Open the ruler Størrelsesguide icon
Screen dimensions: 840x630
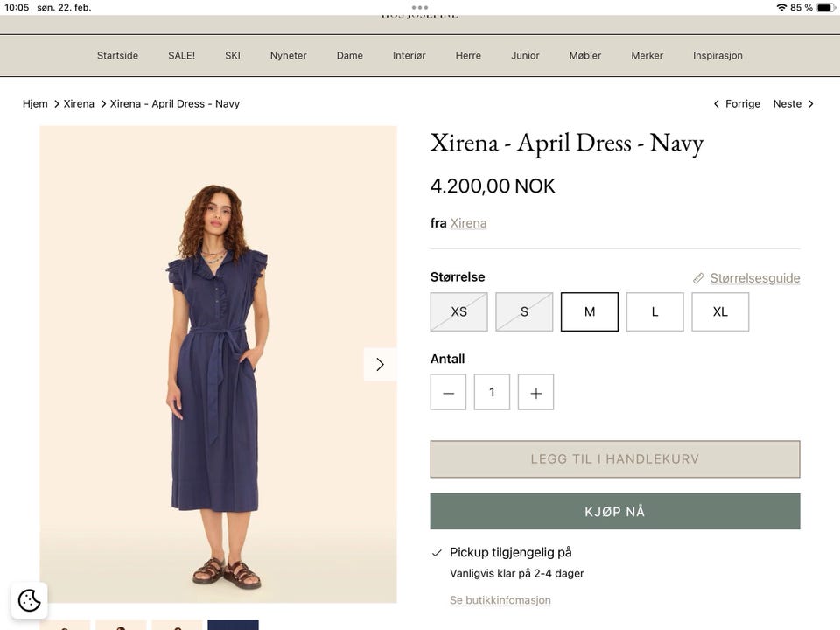698,278
